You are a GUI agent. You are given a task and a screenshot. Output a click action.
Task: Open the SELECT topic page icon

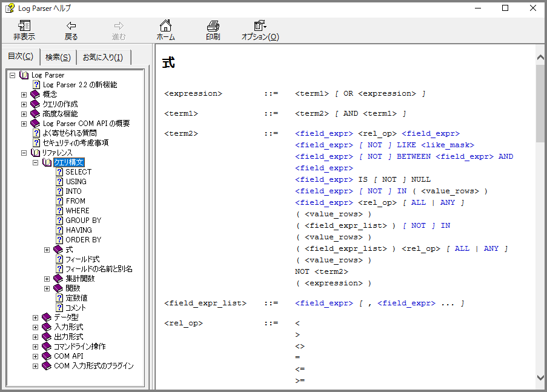pyautogui.click(x=59, y=171)
